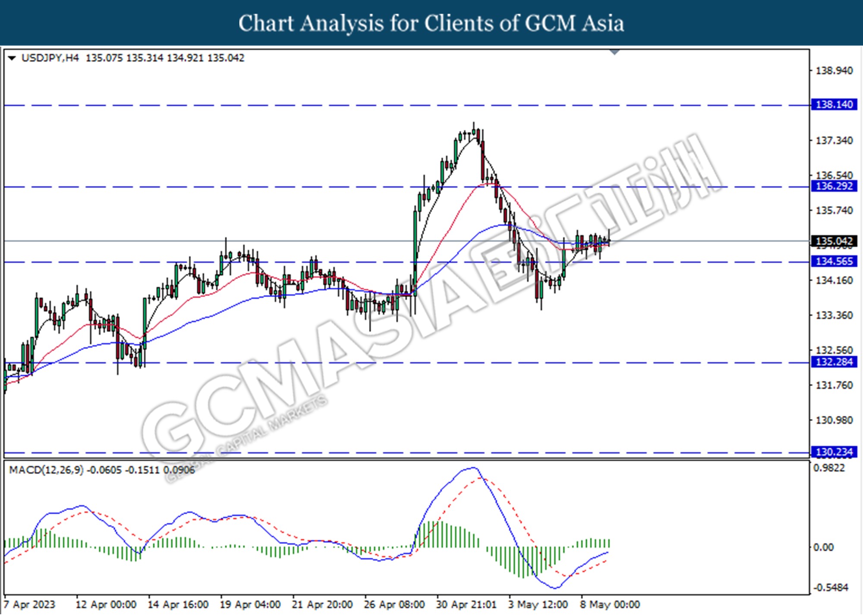Click the current price label 135.042
863x616 pixels.
834,241
